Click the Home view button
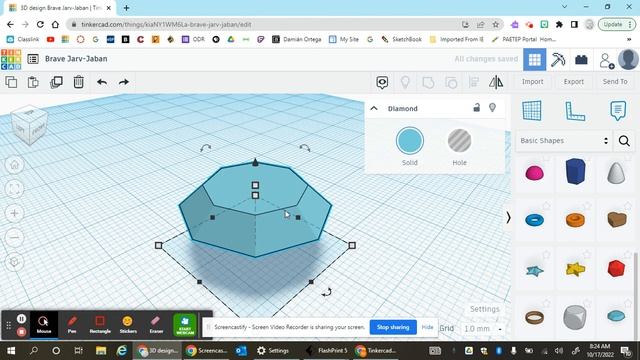Image resolution: width=640 pixels, height=360 pixels. point(15,165)
